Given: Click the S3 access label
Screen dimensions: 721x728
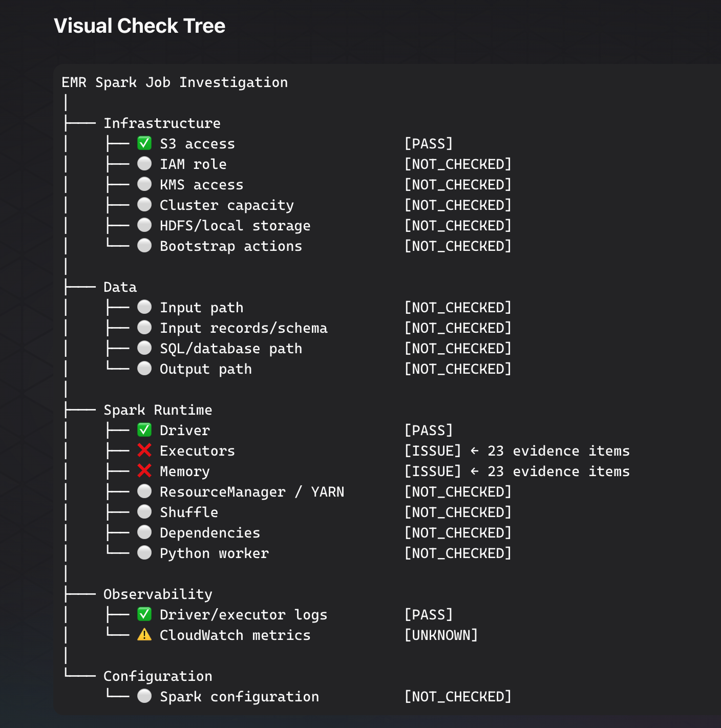Looking at the screenshot, I should point(197,144).
